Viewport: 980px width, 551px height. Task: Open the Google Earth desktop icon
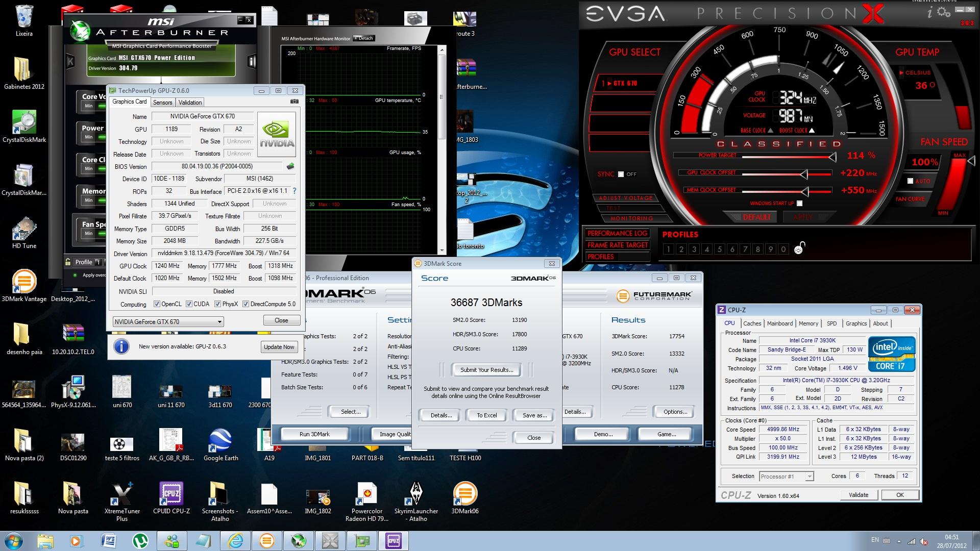(x=220, y=445)
